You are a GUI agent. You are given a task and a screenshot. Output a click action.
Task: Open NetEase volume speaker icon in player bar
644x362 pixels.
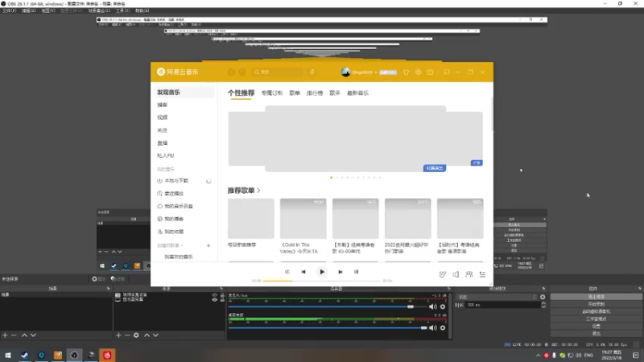tap(456, 274)
